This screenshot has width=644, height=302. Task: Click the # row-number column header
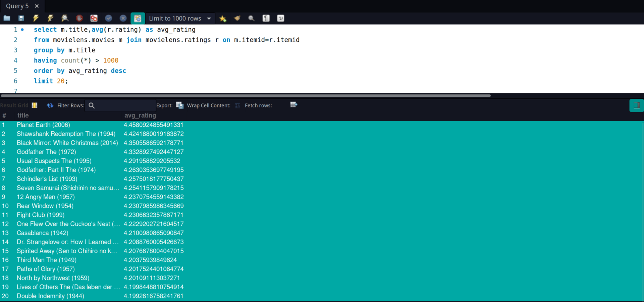click(x=4, y=116)
